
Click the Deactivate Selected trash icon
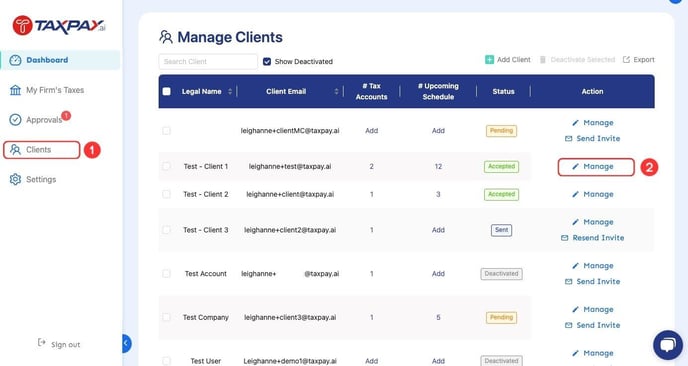click(x=543, y=60)
